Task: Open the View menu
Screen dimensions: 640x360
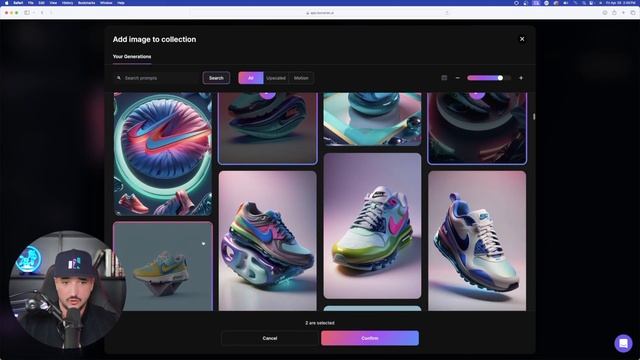Action: 53,3
